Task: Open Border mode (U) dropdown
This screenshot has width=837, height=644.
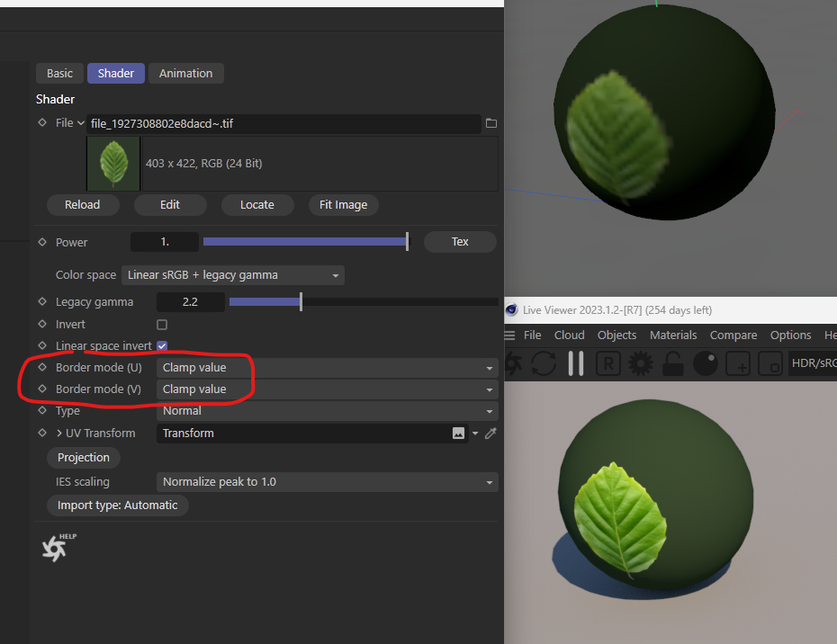Action: point(328,368)
